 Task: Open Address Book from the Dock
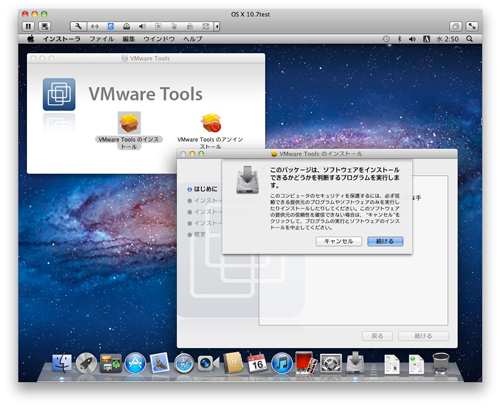(233, 362)
